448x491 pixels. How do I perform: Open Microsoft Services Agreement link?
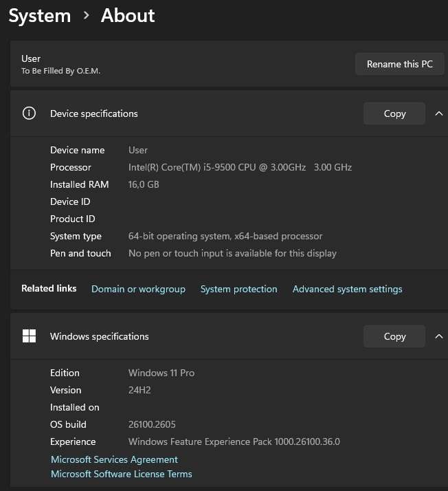click(114, 459)
